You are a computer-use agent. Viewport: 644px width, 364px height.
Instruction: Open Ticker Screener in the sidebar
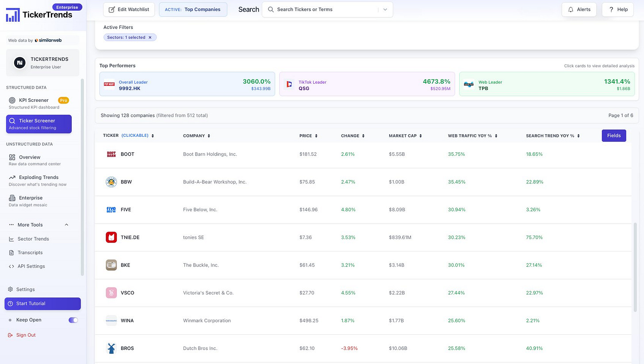click(x=39, y=124)
